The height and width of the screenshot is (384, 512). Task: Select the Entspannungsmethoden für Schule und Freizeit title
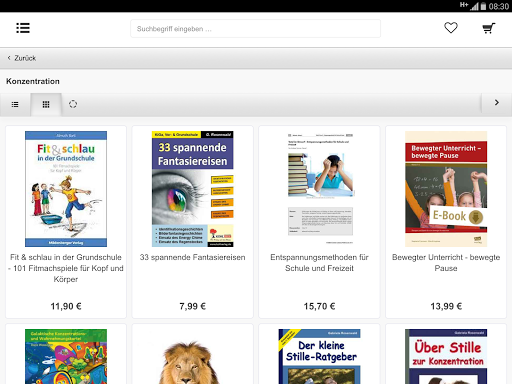[319, 263]
